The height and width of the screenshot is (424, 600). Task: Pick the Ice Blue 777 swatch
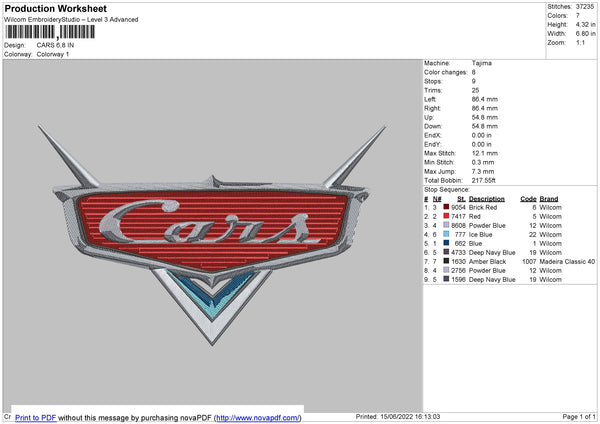447,235
